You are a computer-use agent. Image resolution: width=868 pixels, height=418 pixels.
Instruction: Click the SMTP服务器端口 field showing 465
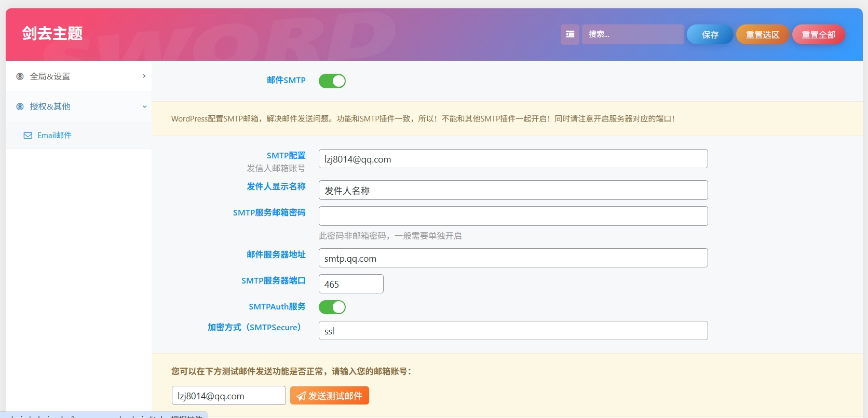(x=351, y=284)
